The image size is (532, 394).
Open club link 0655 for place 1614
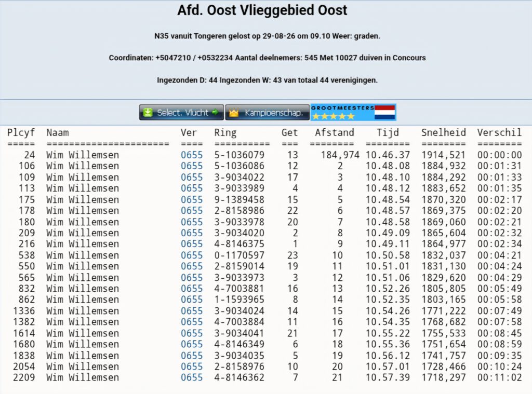pyautogui.click(x=192, y=333)
